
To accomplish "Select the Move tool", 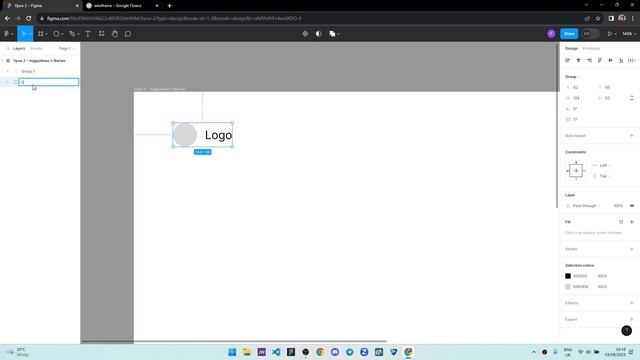I will 24,34.
